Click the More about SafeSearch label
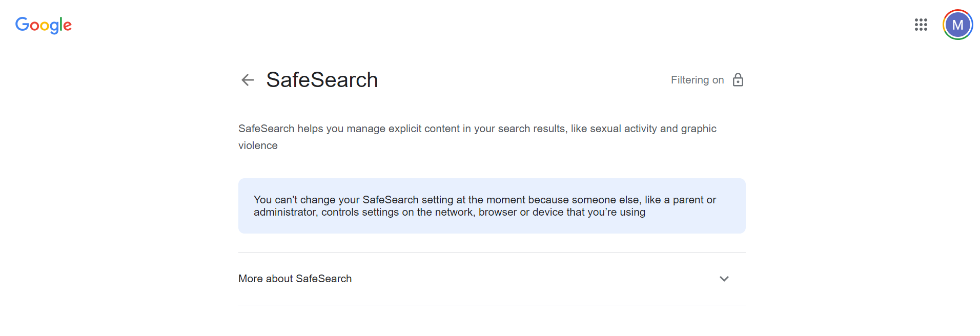The image size is (980, 336). point(295,279)
